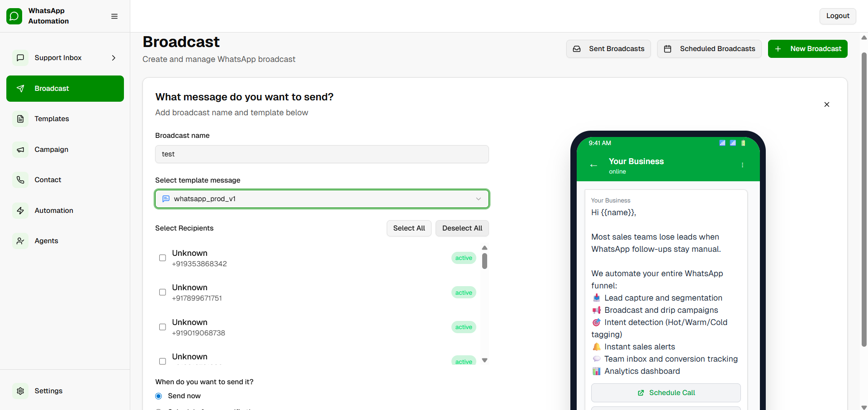This screenshot has height=410, width=868.
Task: Open the Contact menu item
Action: click(48, 180)
